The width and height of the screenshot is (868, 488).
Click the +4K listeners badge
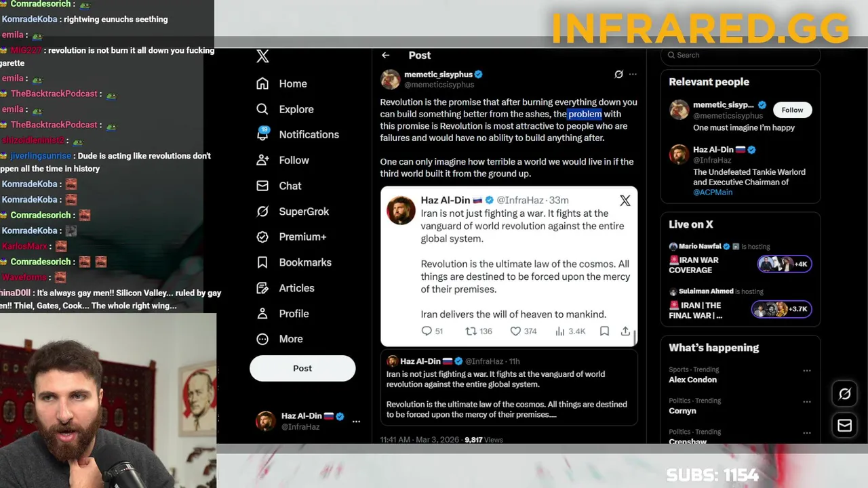(785, 264)
